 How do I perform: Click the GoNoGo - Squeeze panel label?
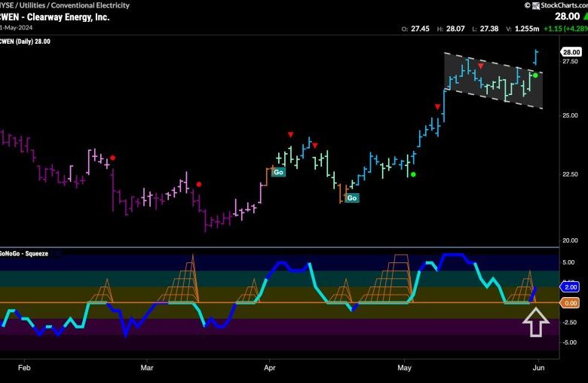[24, 253]
